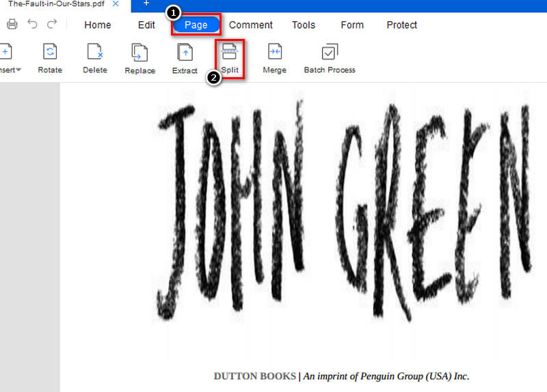Switch to the Edit tab
547x392 pixels.
pos(146,25)
